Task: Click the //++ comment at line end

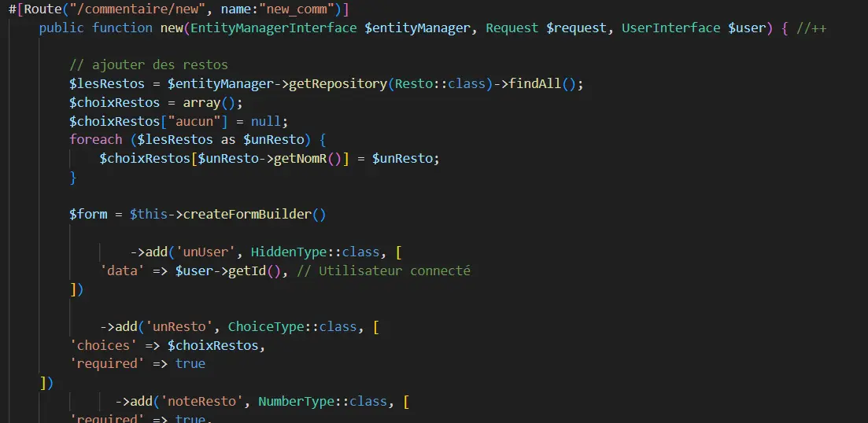Action: tap(811, 28)
